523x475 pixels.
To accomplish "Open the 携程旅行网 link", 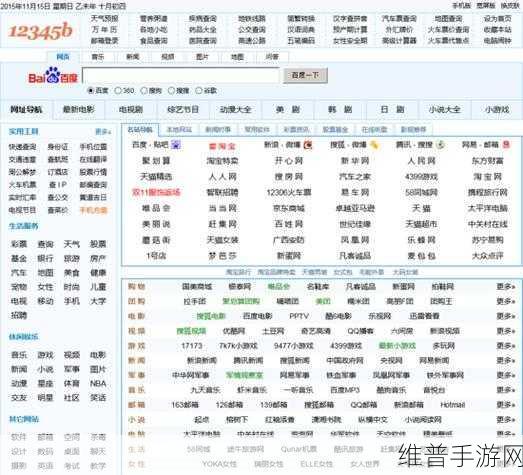I will click(488, 192).
